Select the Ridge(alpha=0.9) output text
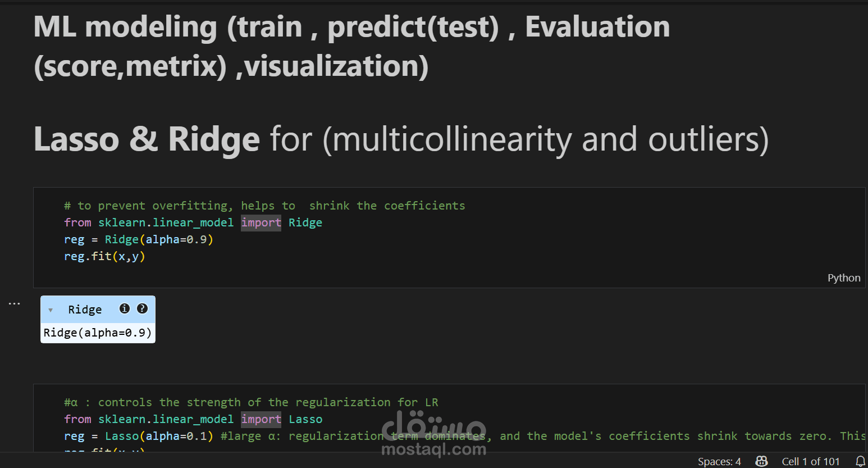This screenshot has height=468, width=868. click(x=98, y=333)
